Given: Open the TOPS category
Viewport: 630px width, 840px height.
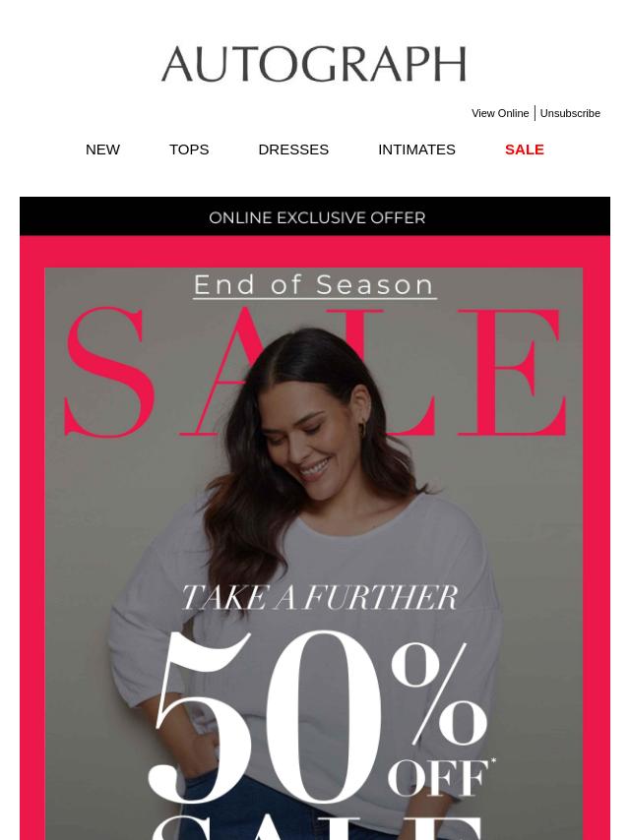Looking at the screenshot, I should coord(189,150).
